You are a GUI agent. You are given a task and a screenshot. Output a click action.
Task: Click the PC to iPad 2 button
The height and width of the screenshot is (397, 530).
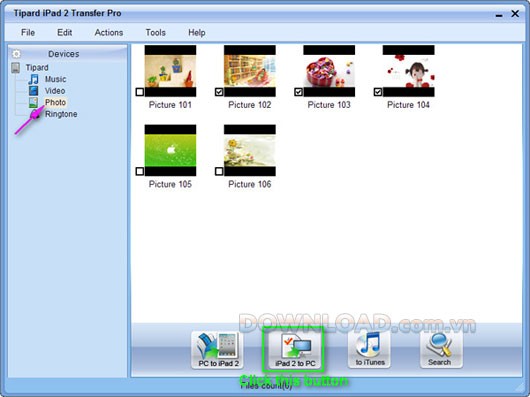pos(217,350)
